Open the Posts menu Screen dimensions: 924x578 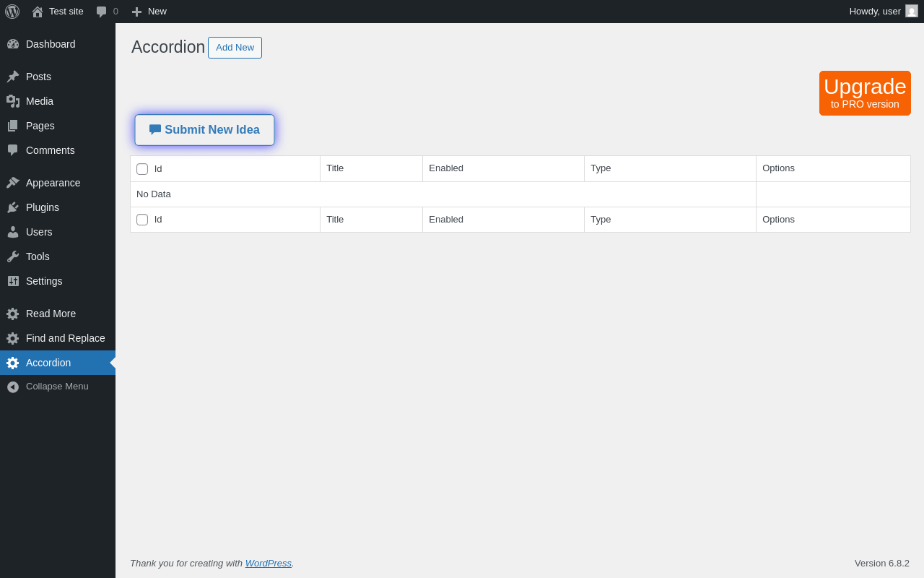tap(58, 77)
